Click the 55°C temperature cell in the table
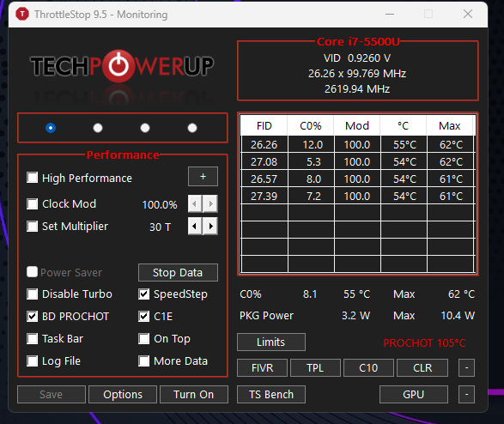This screenshot has height=424, width=504. [x=404, y=144]
